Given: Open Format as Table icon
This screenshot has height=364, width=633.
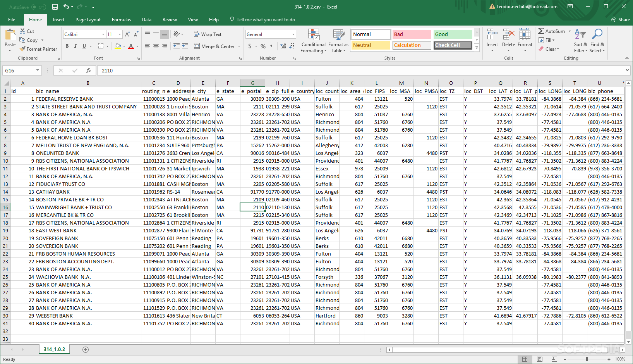Looking at the screenshot, I should [338, 35].
